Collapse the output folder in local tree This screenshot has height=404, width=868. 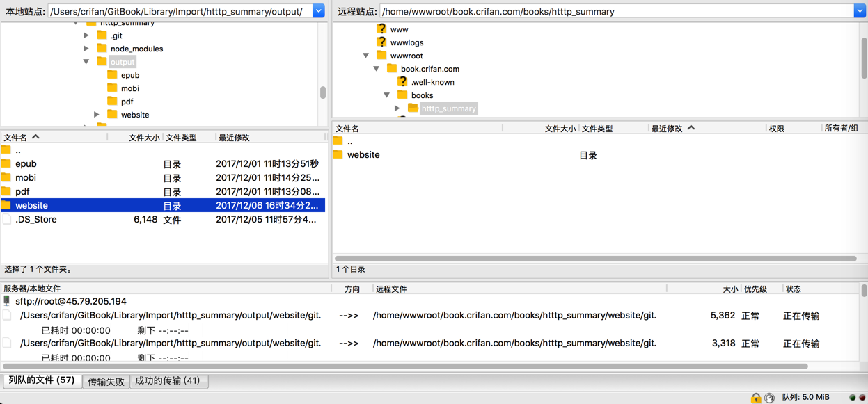pos(86,62)
